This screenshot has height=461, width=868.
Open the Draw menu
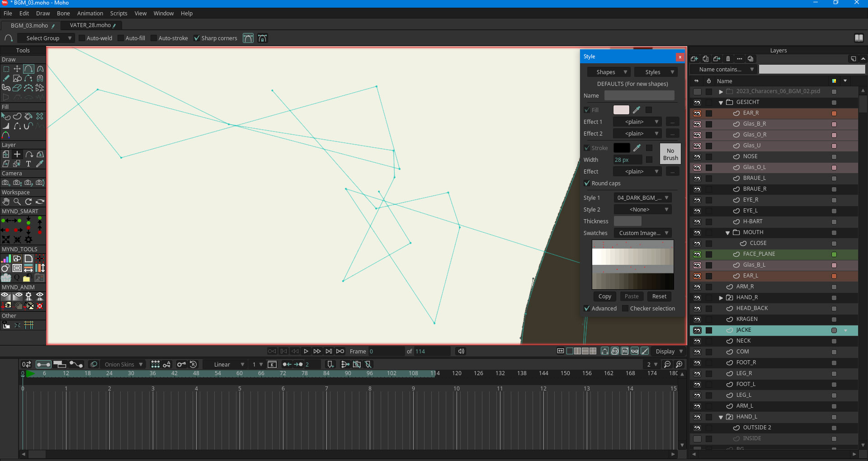pos(43,13)
